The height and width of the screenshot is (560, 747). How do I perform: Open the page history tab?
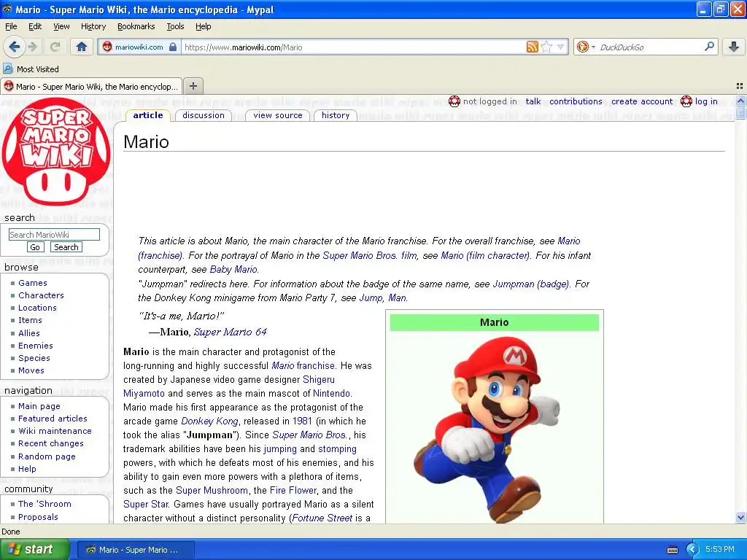336,115
